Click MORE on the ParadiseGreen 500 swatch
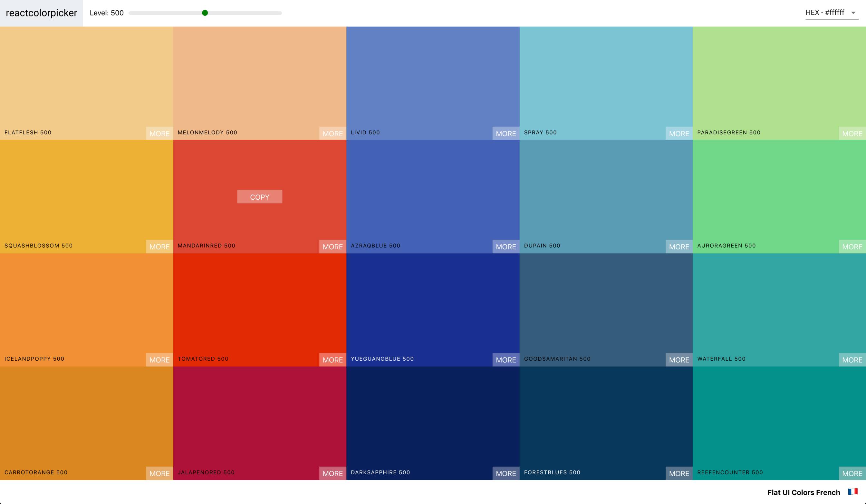 click(x=852, y=133)
